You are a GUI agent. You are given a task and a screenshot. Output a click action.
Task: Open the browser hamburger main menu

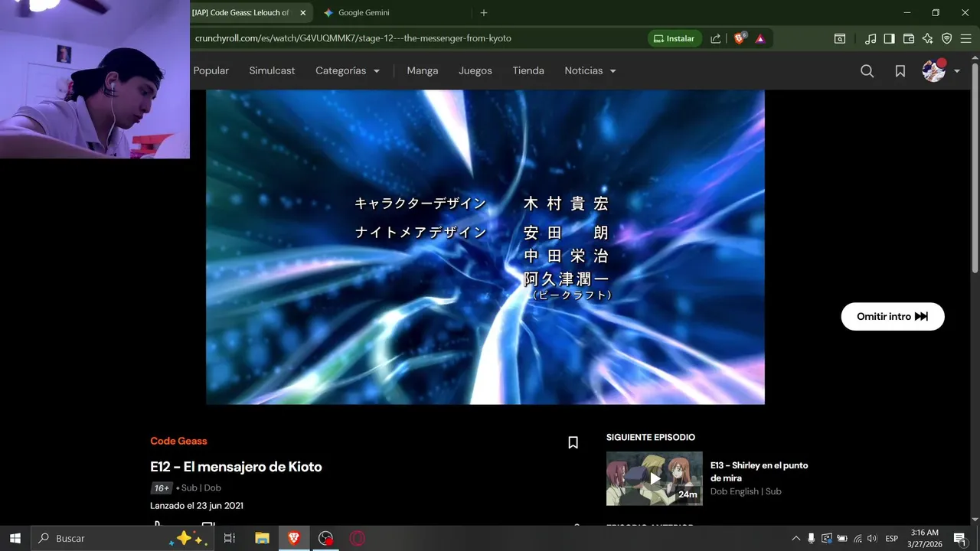click(x=965, y=38)
